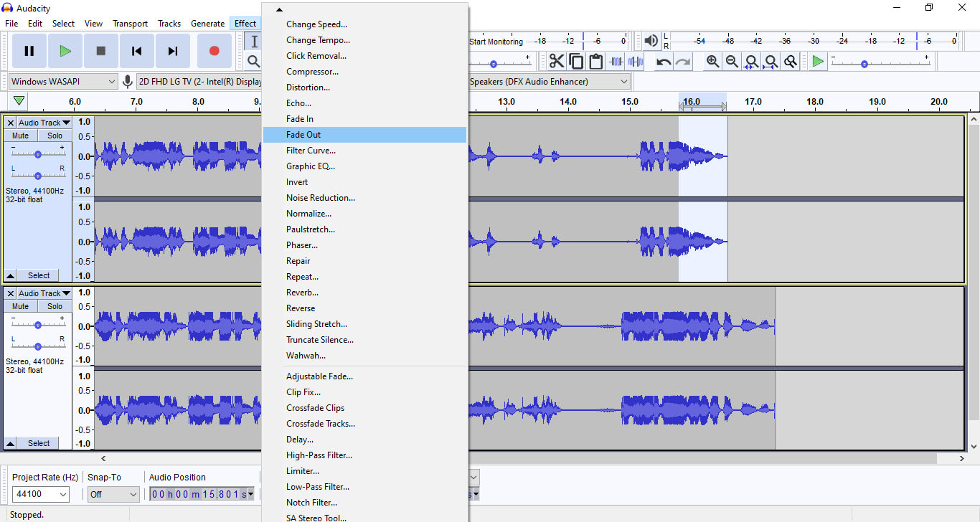Close the first Audio Track with X
980x522 pixels.
pos(11,123)
